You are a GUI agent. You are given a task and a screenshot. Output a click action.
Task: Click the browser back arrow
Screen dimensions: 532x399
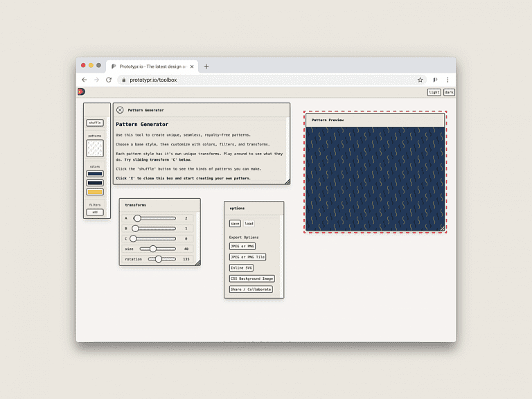click(x=85, y=80)
